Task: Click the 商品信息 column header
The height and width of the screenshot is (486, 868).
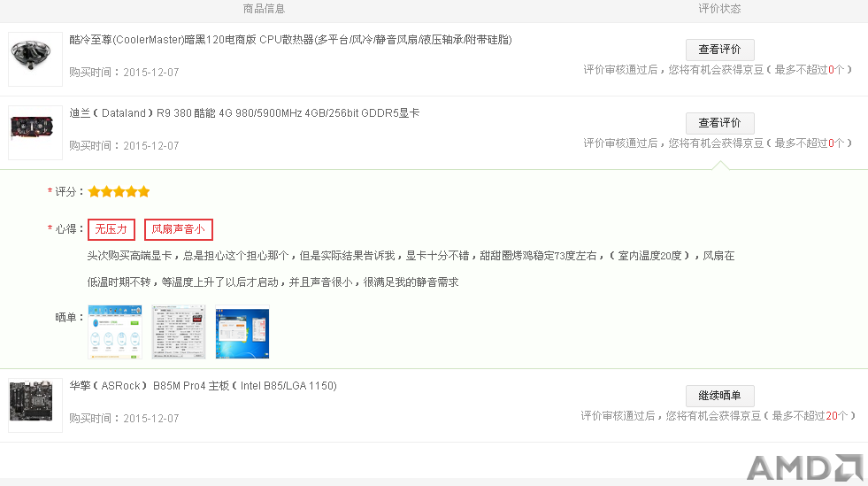Action: pyautogui.click(x=264, y=9)
